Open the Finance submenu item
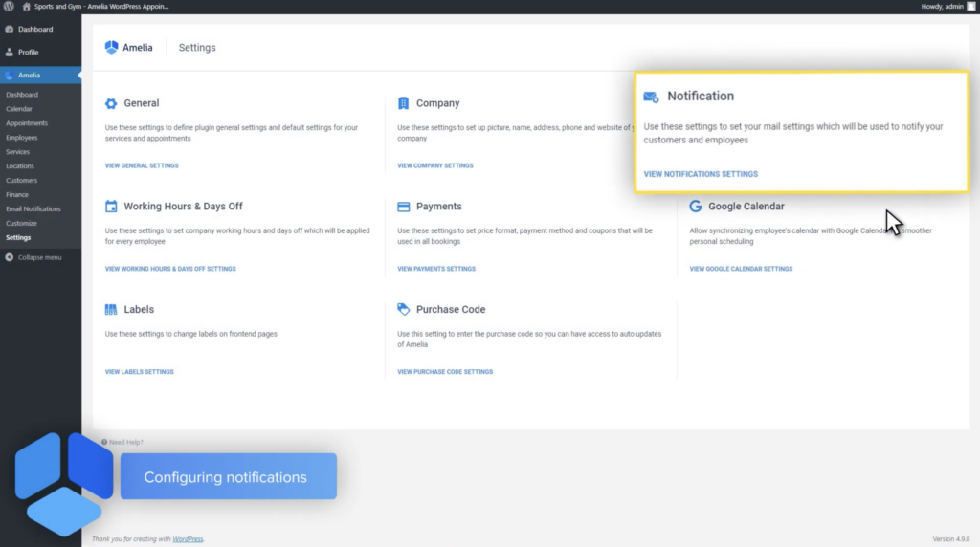Image resolution: width=980 pixels, height=547 pixels. pos(17,195)
